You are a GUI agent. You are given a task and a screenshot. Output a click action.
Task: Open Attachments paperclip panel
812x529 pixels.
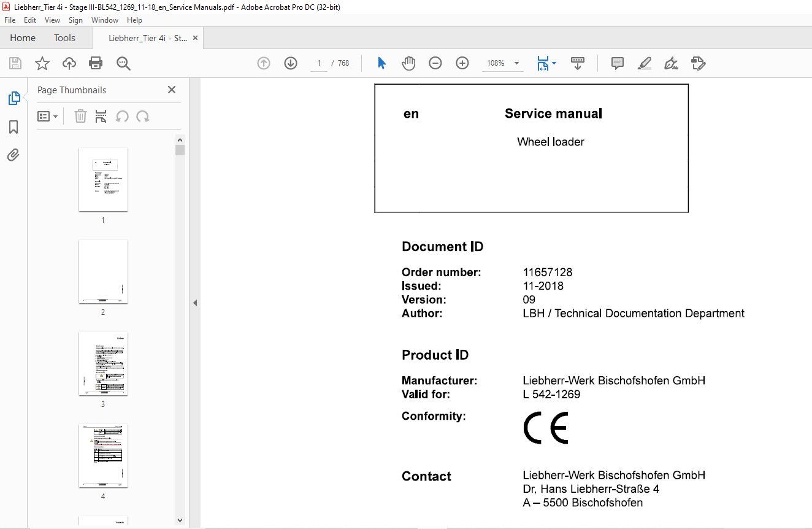point(13,155)
